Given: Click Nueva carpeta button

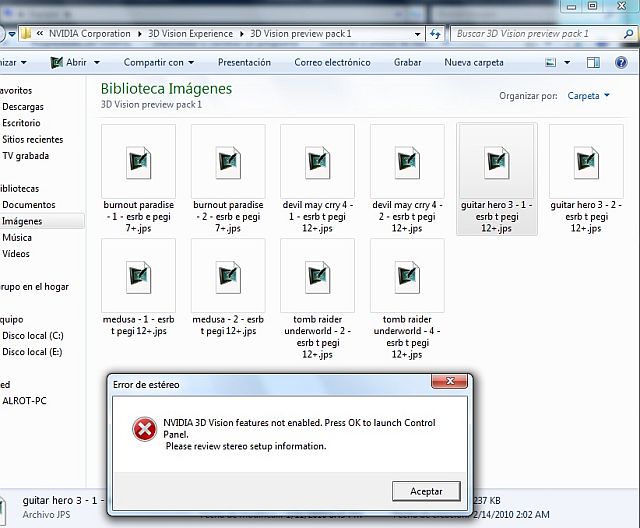Looking at the screenshot, I should (x=474, y=62).
